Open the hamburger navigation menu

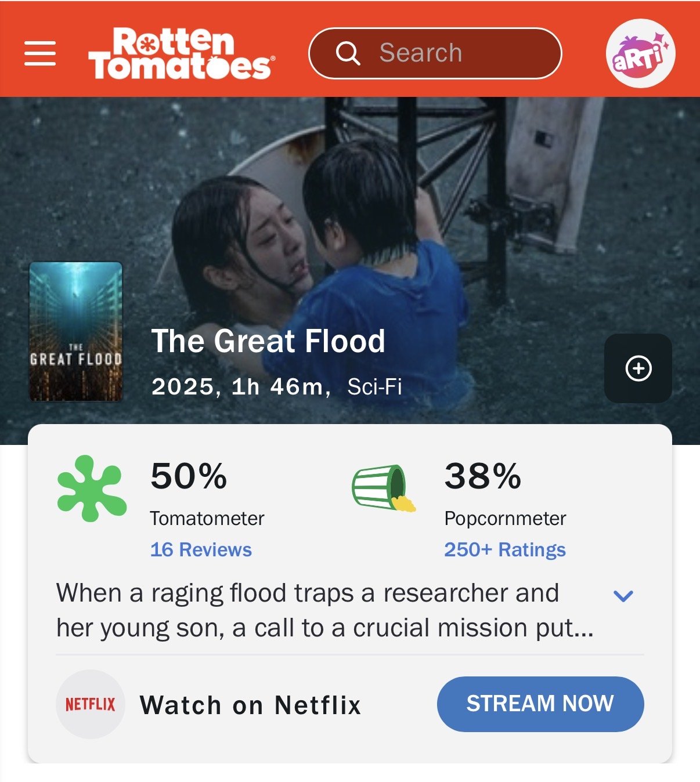(x=40, y=53)
